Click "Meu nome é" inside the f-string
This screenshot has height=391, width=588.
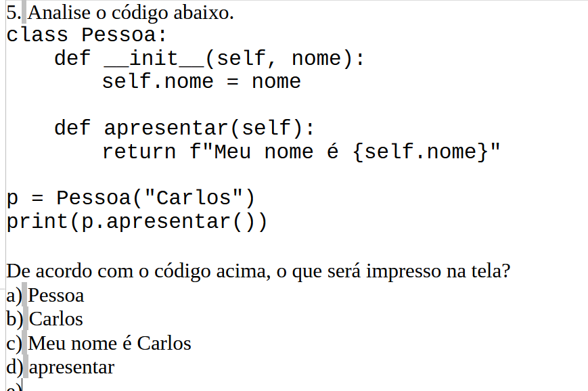271,152
